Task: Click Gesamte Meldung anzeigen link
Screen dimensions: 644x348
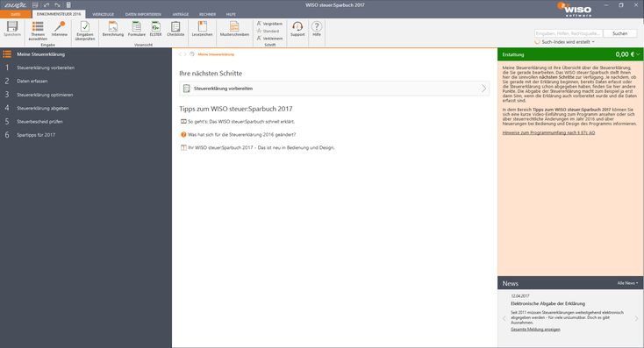Action: tap(535, 329)
